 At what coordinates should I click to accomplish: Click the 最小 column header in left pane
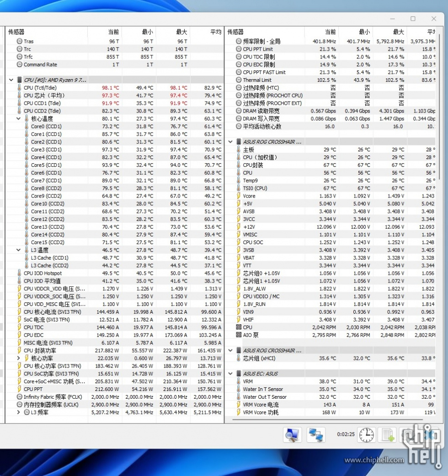click(139, 32)
